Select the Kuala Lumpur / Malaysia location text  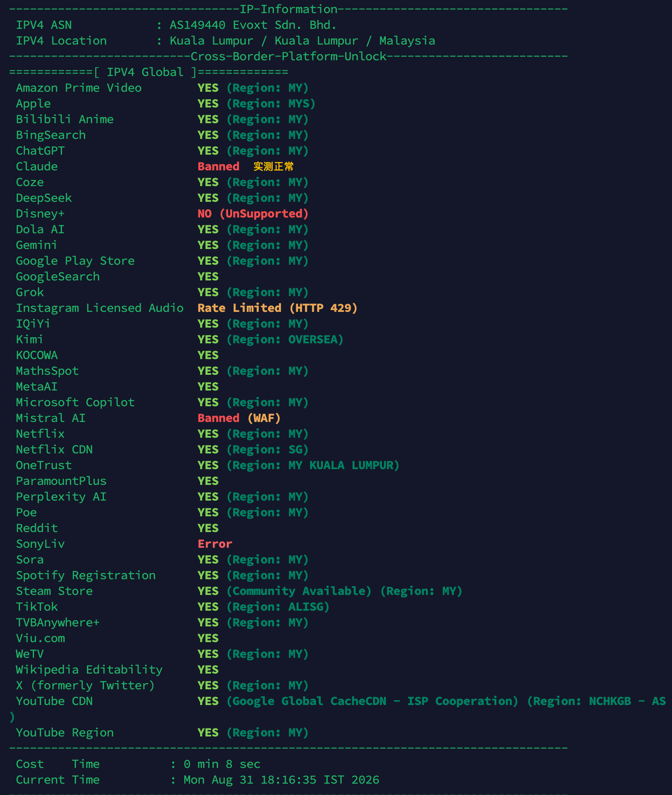click(x=302, y=41)
